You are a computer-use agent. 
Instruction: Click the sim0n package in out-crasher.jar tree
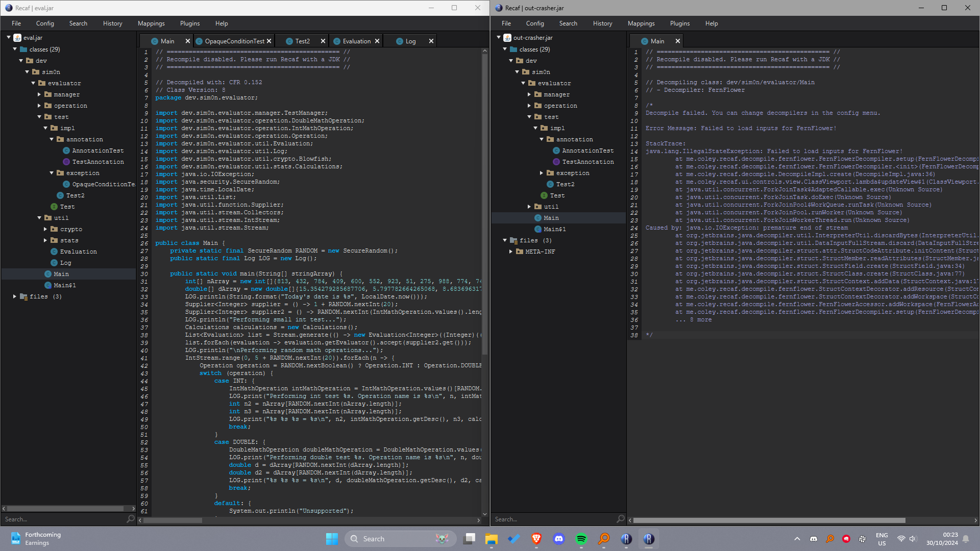click(541, 72)
